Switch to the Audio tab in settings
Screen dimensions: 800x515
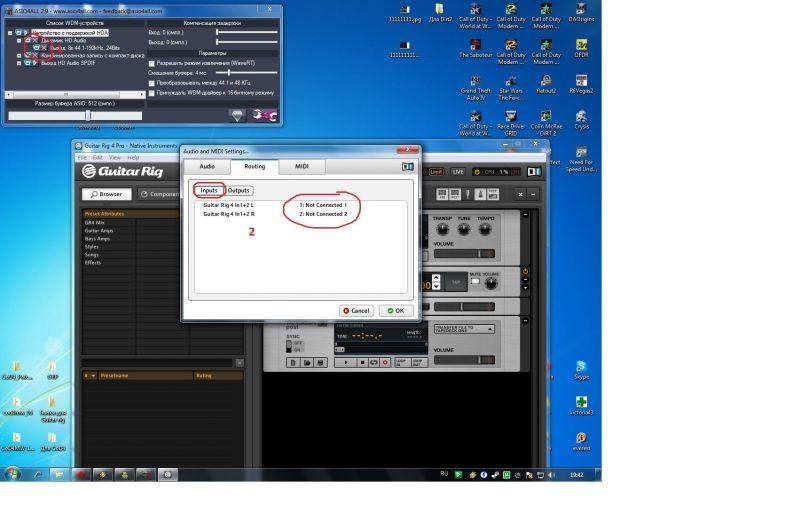[x=207, y=166]
